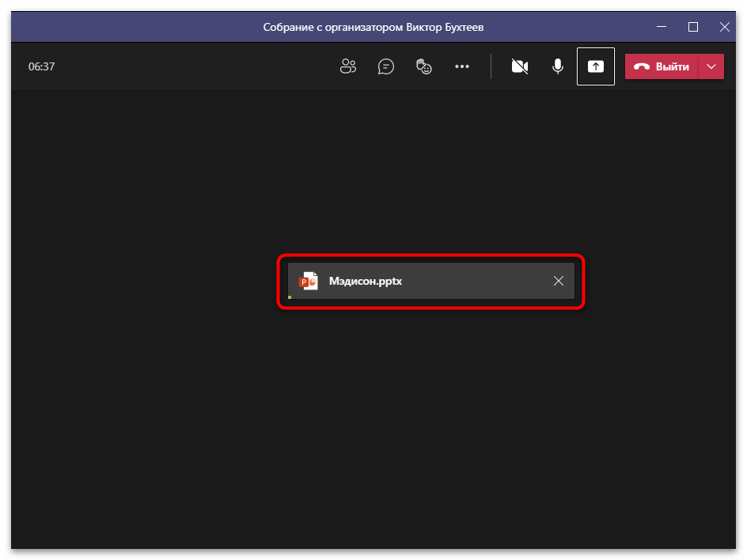Screen dimensions: 747x560
Task: Dismiss the Мэдисон.pptx notification
Action: point(559,281)
